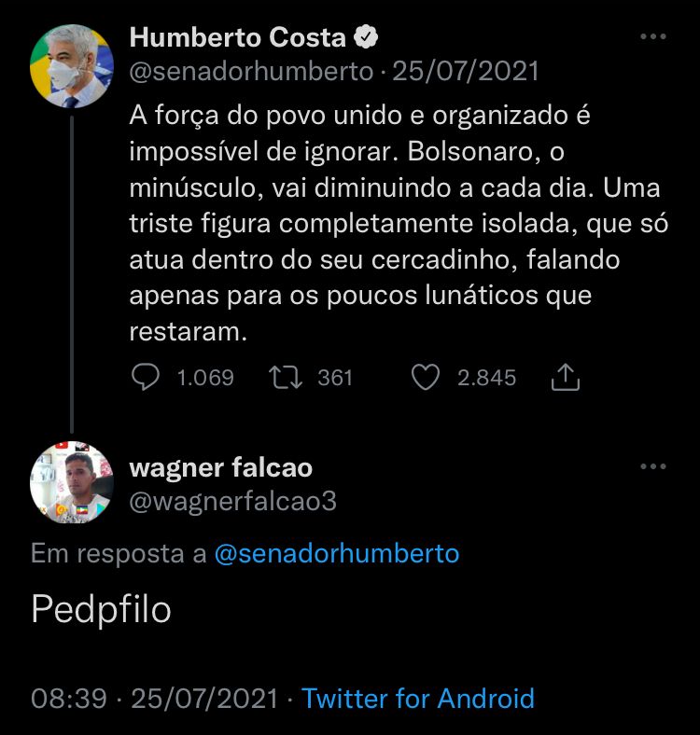700x735 pixels.
Task: Click the verified badge beside Humberto Costa
Action: [367, 38]
